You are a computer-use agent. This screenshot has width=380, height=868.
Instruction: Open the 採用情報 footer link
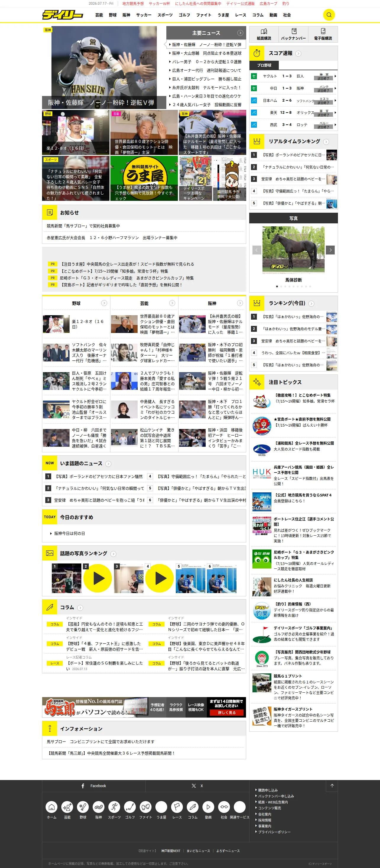[265, 820]
